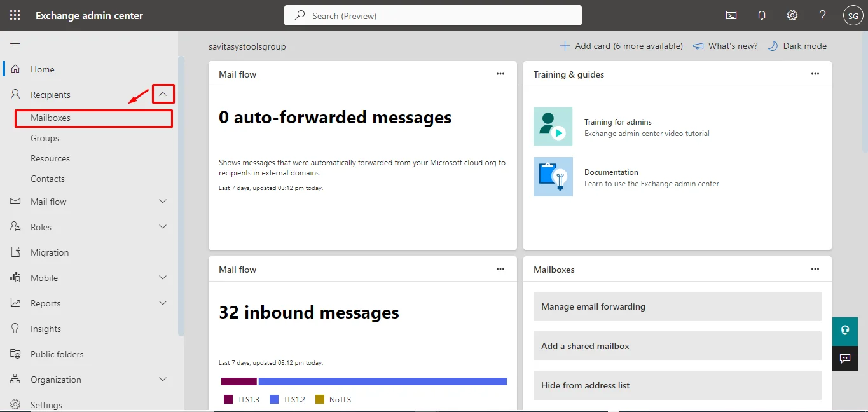The width and height of the screenshot is (868, 412).
Task: Click the TLS1.2 blue legend swatch
Action: (x=274, y=399)
